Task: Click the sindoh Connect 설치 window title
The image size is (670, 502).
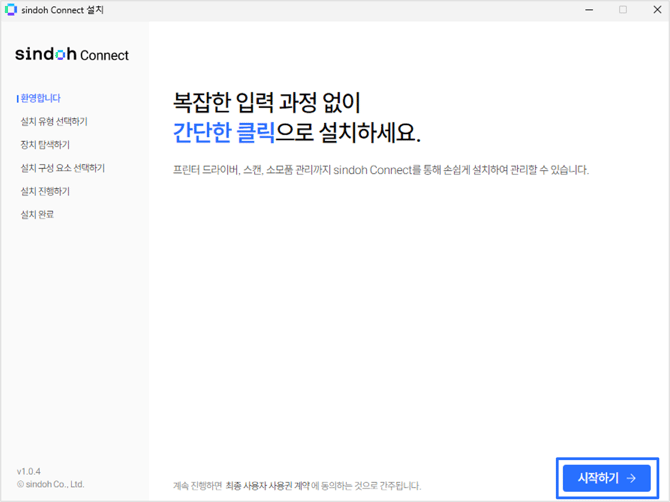Action: point(62,10)
